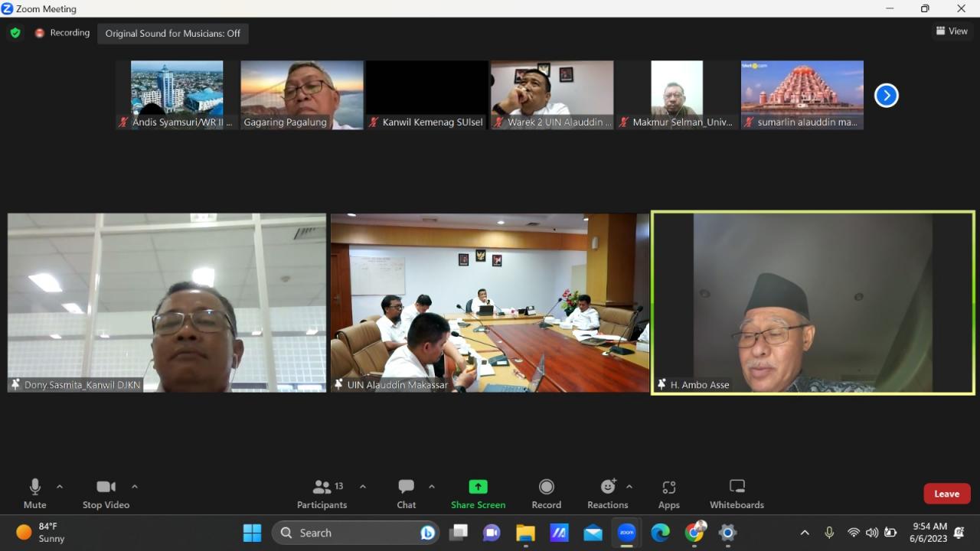Open the View menu at top right
The width and height of the screenshot is (980, 551).
pyautogui.click(x=952, y=31)
